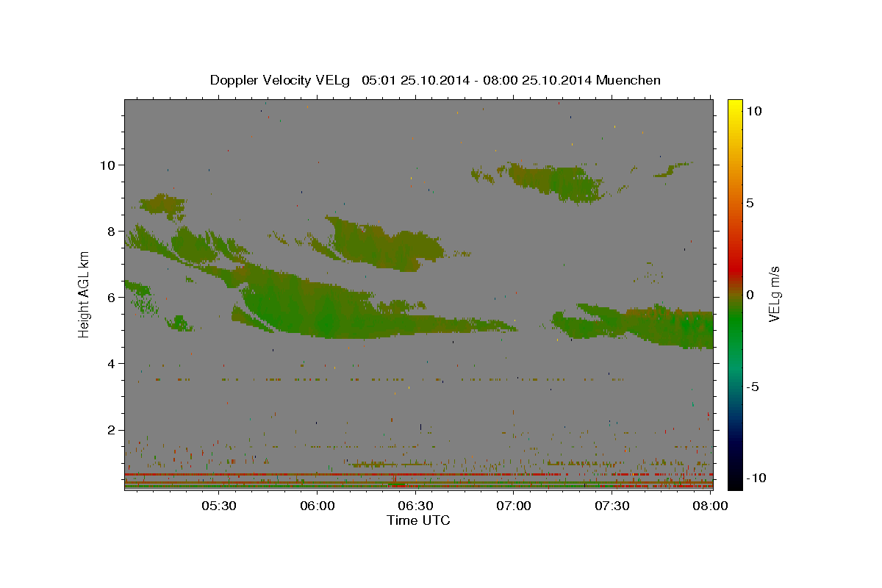Click the height axis label 8
Image resolution: width=882 pixels, height=588 pixels.
pyautogui.click(x=113, y=231)
